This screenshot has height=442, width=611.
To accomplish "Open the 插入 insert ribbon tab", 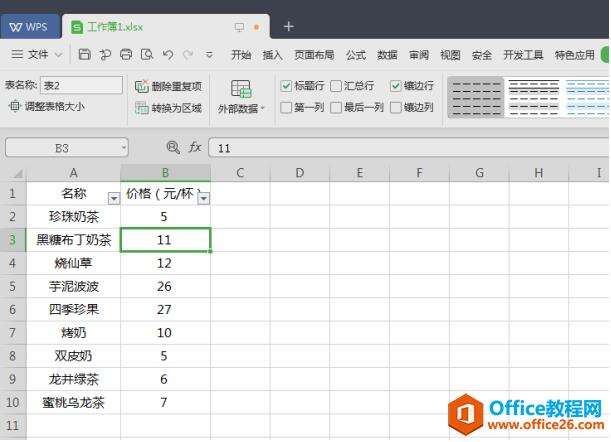I will (x=272, y=55).
